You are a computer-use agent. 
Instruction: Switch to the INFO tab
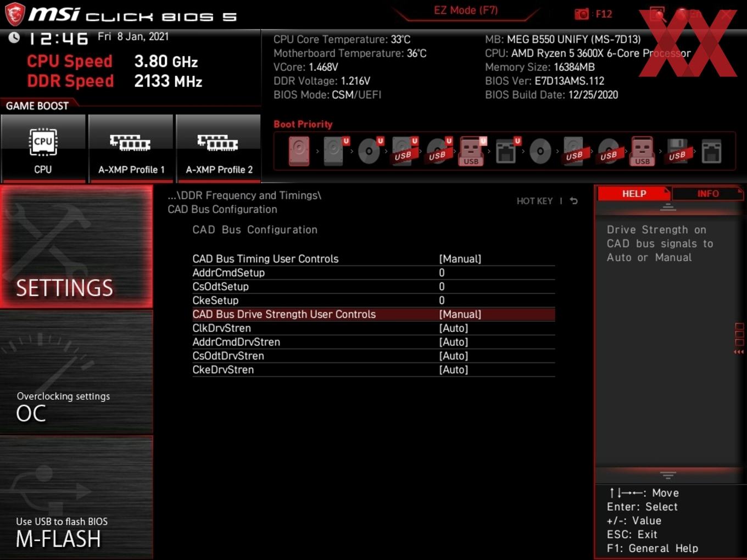click(x=707, y=194)
